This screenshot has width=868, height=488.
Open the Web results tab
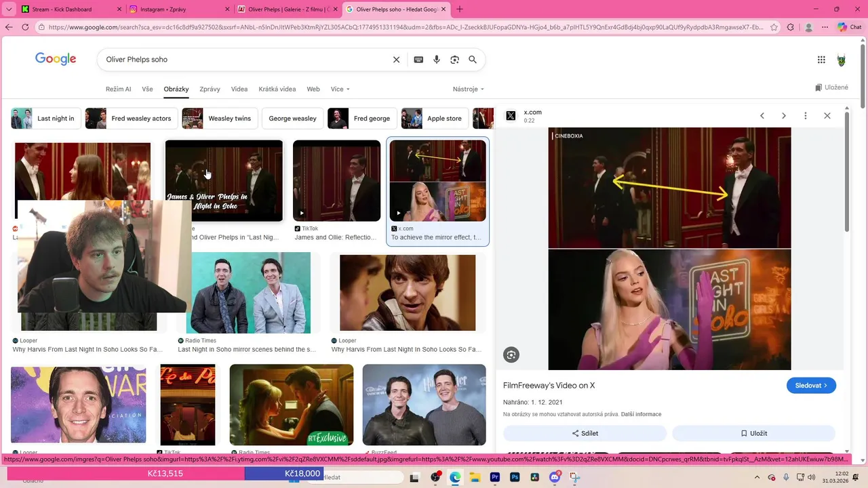tap(313, 89)
